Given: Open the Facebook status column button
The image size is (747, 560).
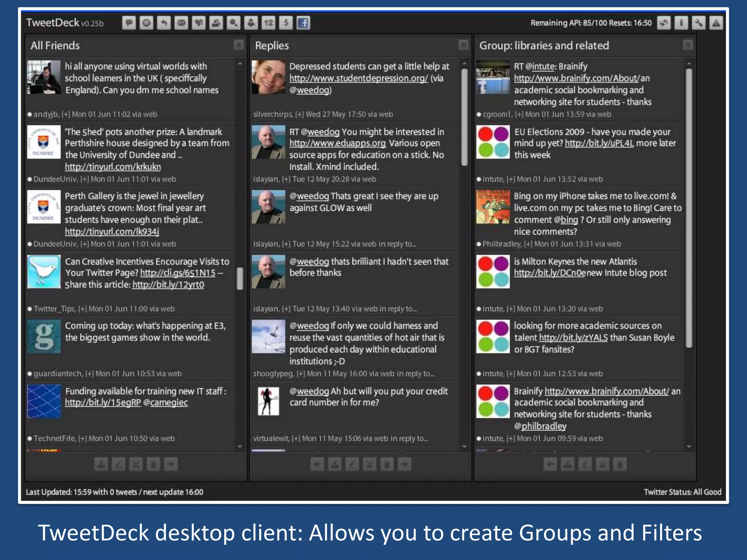Looking at the screenshot, I should click(303, 23).
